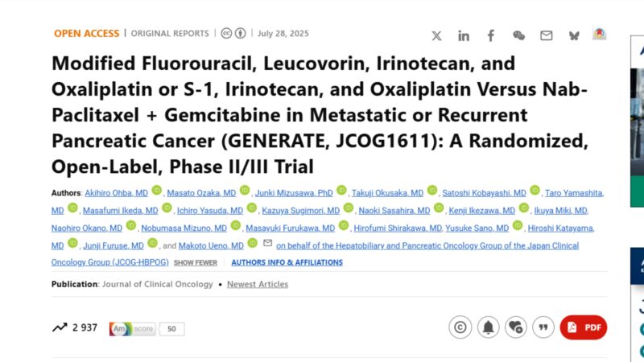Open ORCID icon next to Nobumasa Mizuno
644x362 pixels.
235,225
